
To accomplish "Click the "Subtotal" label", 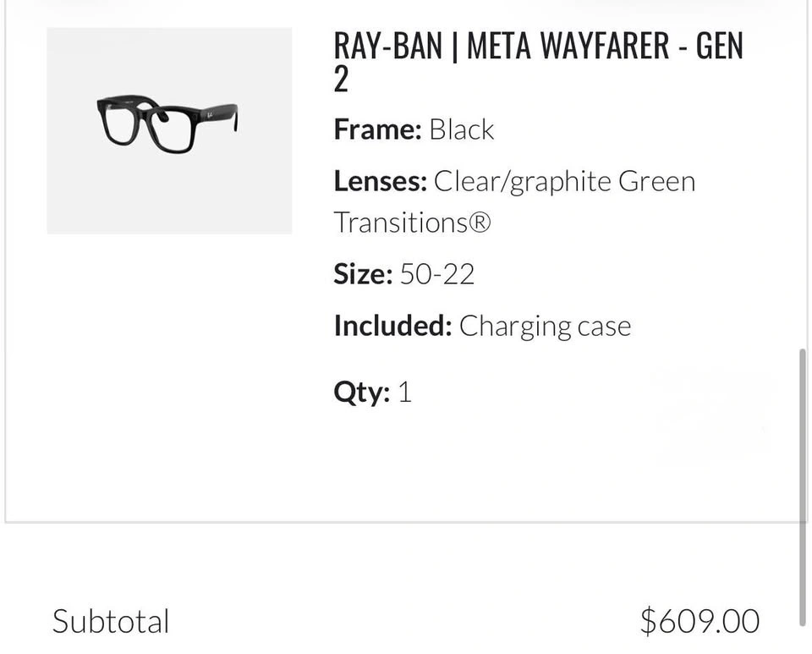I will click(x=111, y=621).
